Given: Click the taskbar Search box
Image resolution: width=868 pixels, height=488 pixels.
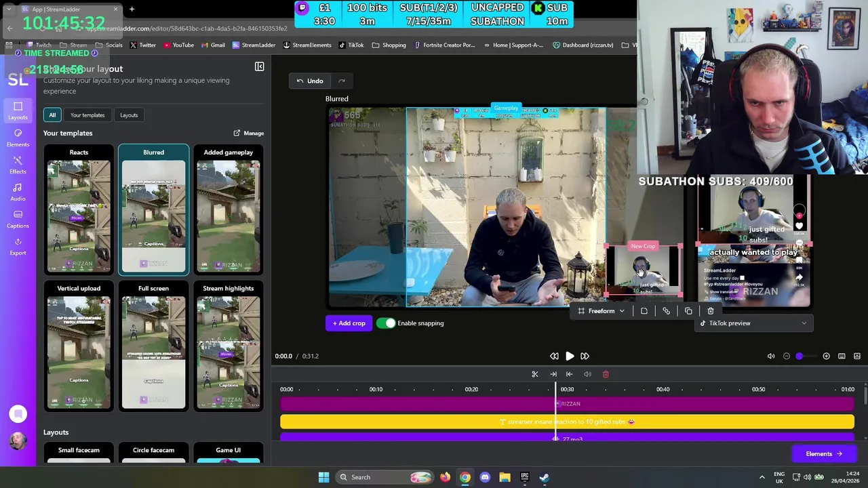Looking at the screenshot, I should (385, 477).
